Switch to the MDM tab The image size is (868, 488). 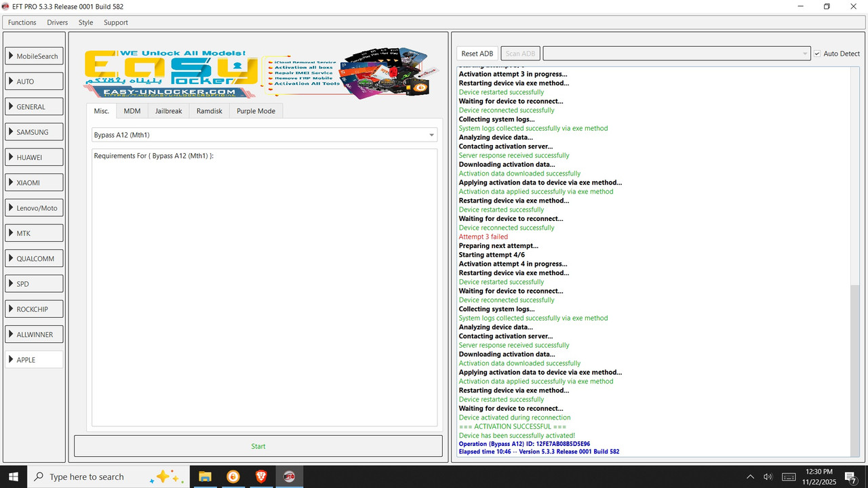click(132, 111)
